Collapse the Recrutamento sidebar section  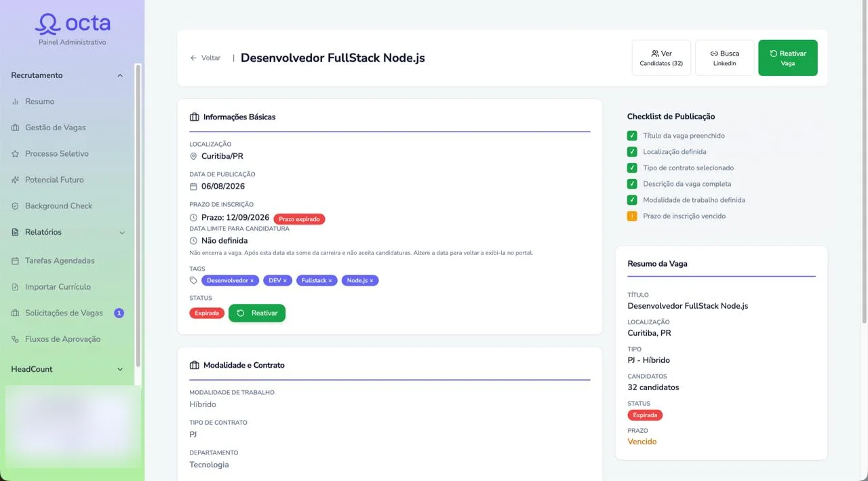pos(120,75)
